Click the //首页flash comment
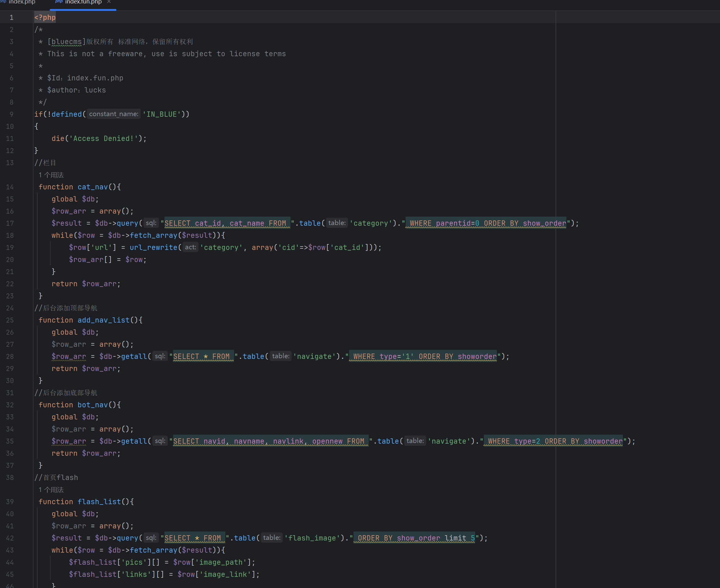720x588 pixels. pos(56,477)
